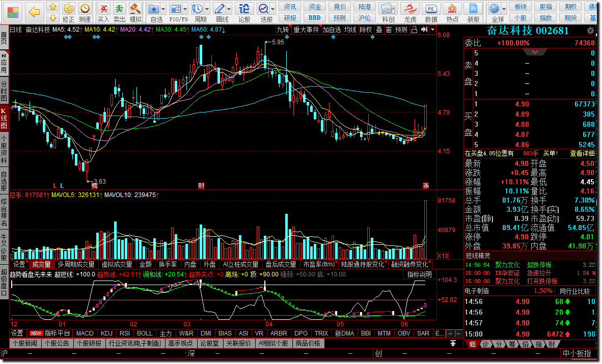Viewport: 602px width, 364px height.
Task: Click the BBD toolbar button
Action: pos(314,18)
